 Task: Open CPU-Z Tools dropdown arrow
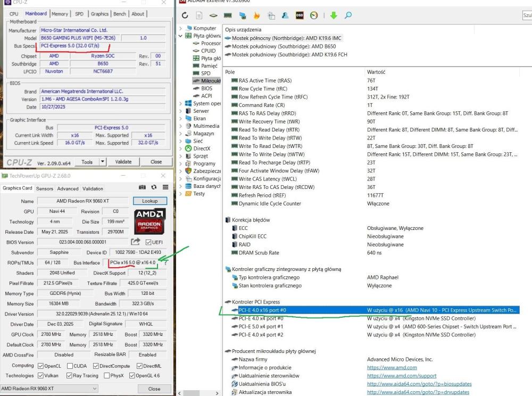pos(103,162)
